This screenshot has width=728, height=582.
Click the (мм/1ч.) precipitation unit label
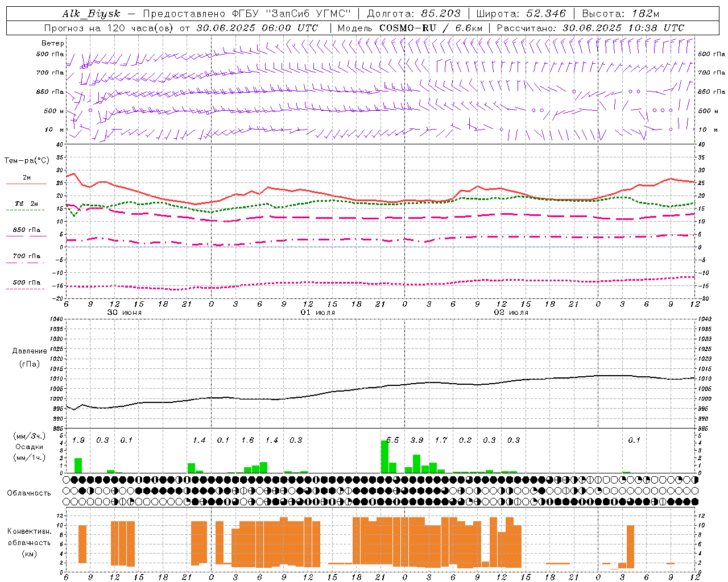[x=30, y=457]
